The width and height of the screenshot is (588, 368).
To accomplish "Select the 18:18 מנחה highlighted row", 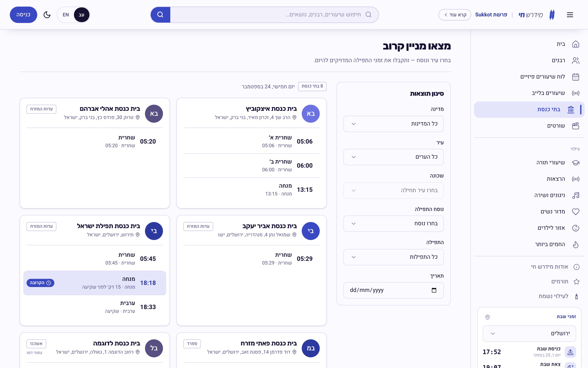I will click(x=95, y=283).
